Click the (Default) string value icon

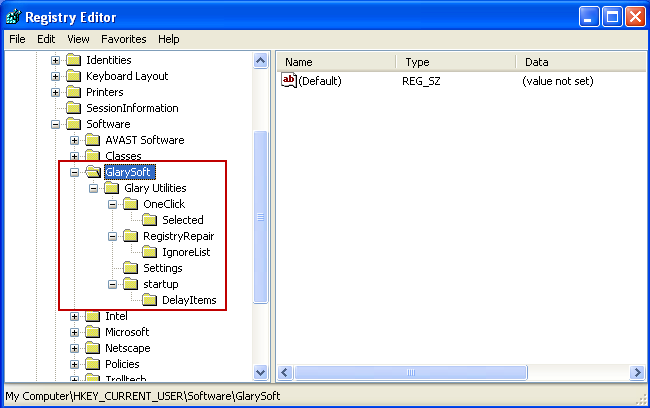(x=289, y=80)
